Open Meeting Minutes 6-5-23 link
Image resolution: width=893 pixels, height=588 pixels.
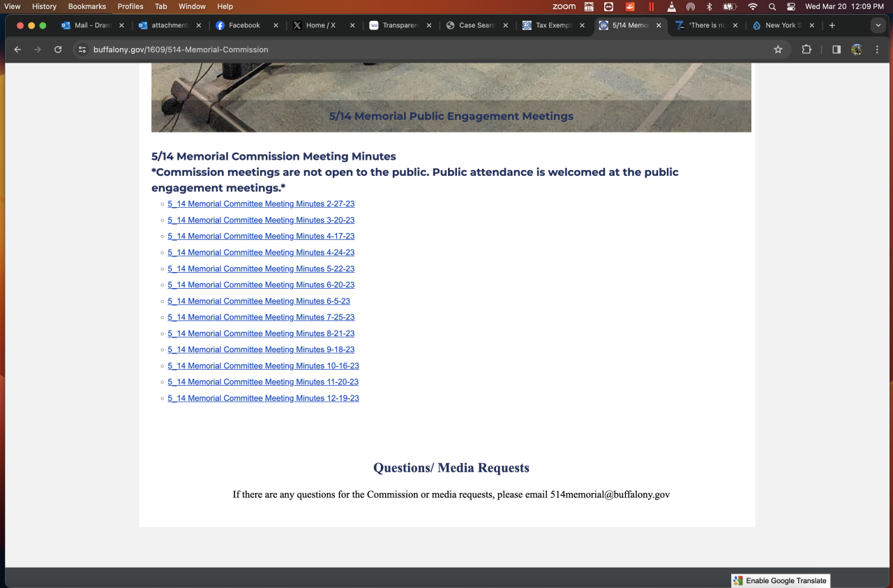pos(259,301)
